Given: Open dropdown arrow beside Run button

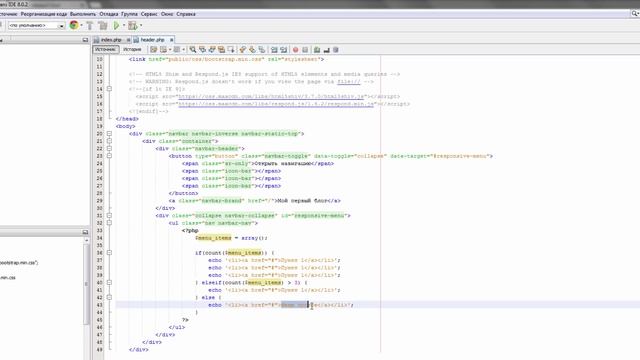Looking at the screenshot, I should 124,25.
